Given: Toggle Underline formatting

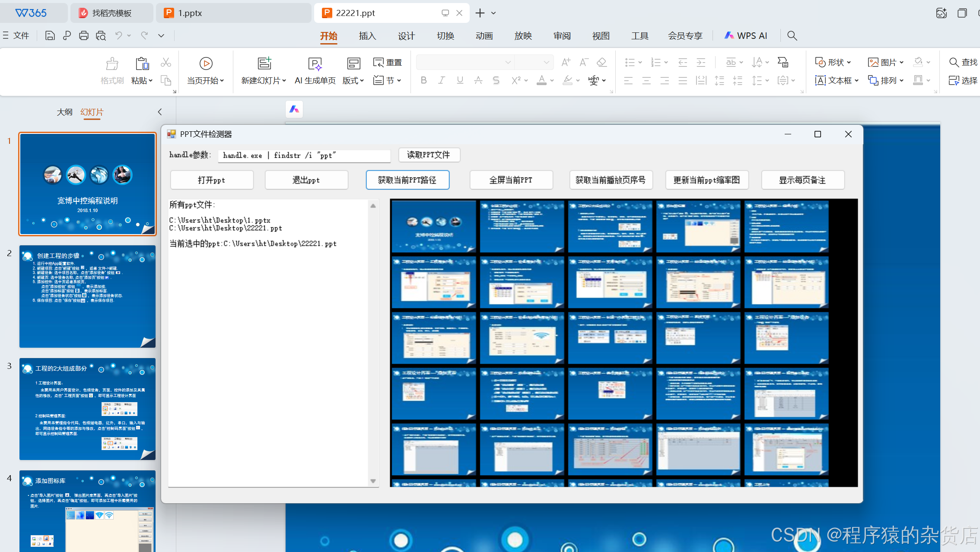Looking at the screenshot, I should point(460,80).
